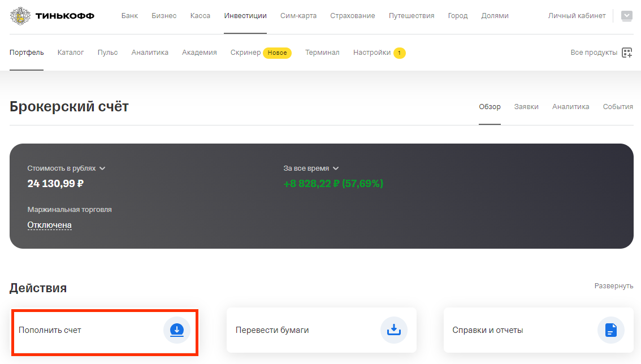Click the profit value +8 828,22 ₽ (57,69%)
This screenshot has height=364, width=641.
pos(333,184)
